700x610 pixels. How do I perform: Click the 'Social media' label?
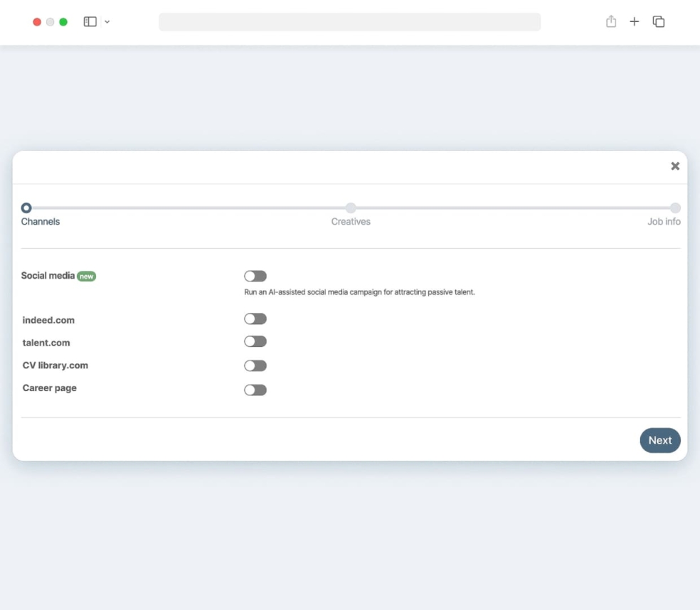48,276
